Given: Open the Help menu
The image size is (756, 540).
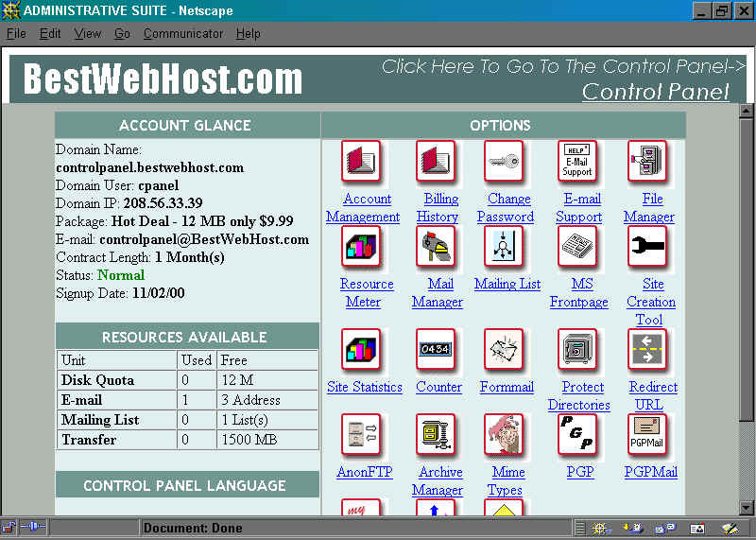Looking at the screenshot, I should tap(249, 34).
